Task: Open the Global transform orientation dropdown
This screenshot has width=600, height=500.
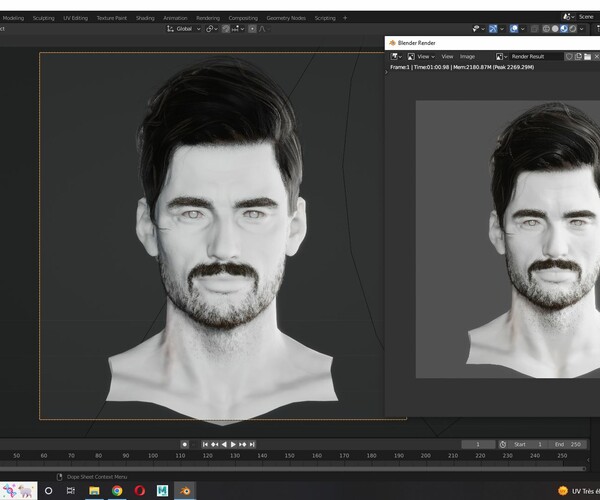Action: 183,29
